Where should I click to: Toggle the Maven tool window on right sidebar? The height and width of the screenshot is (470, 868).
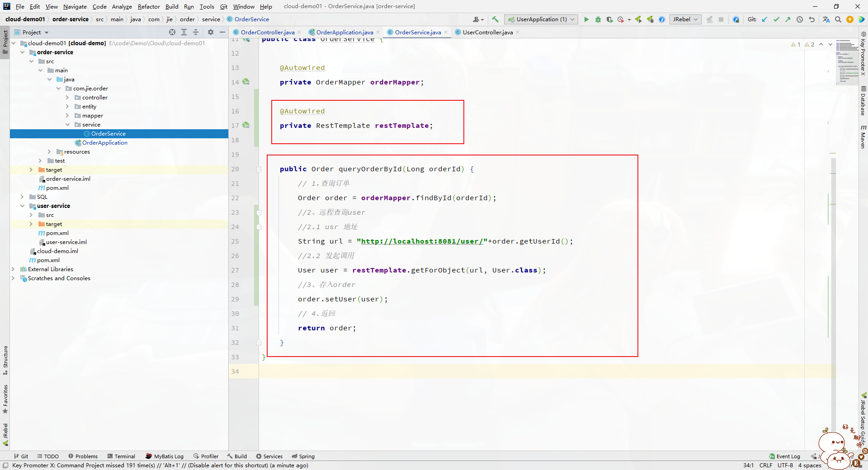click(863, 136)
